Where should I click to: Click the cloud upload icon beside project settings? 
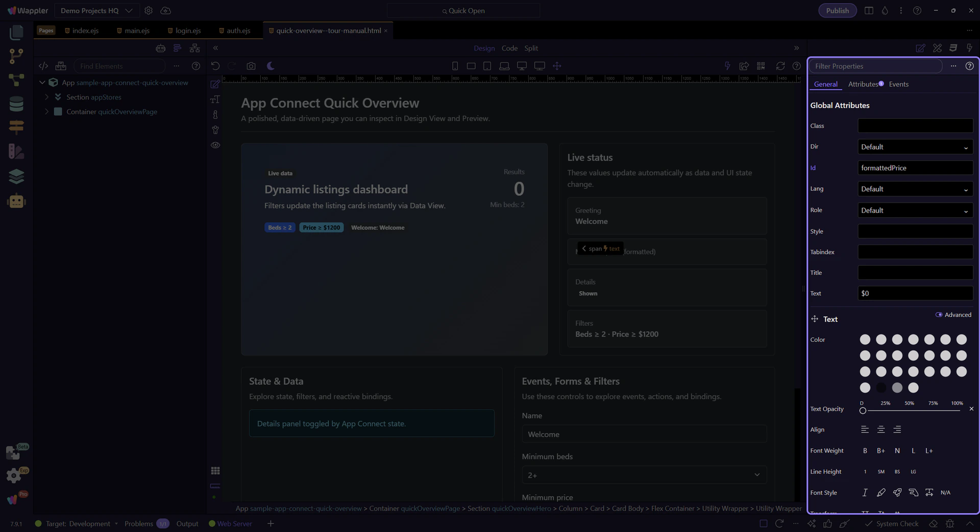(165, 11)
